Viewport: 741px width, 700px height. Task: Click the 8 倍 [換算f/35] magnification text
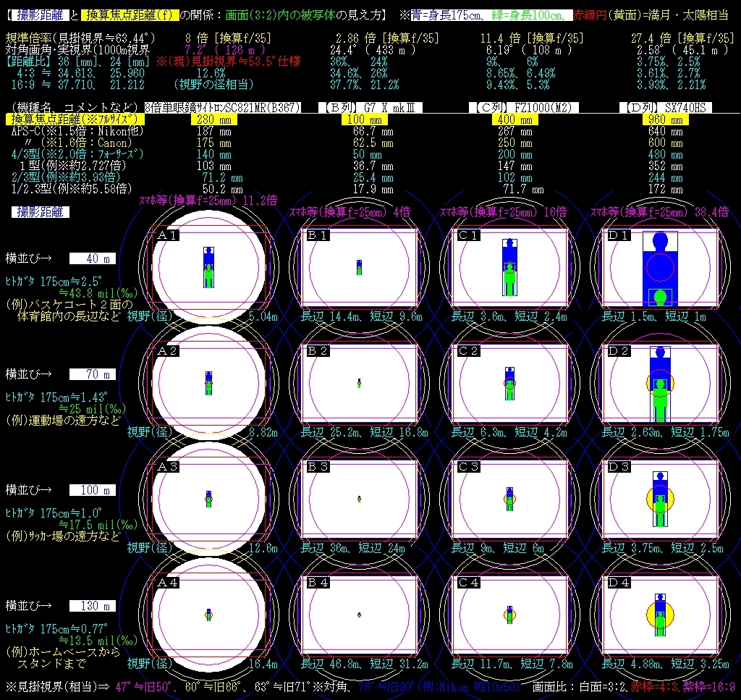coord(229,38)
